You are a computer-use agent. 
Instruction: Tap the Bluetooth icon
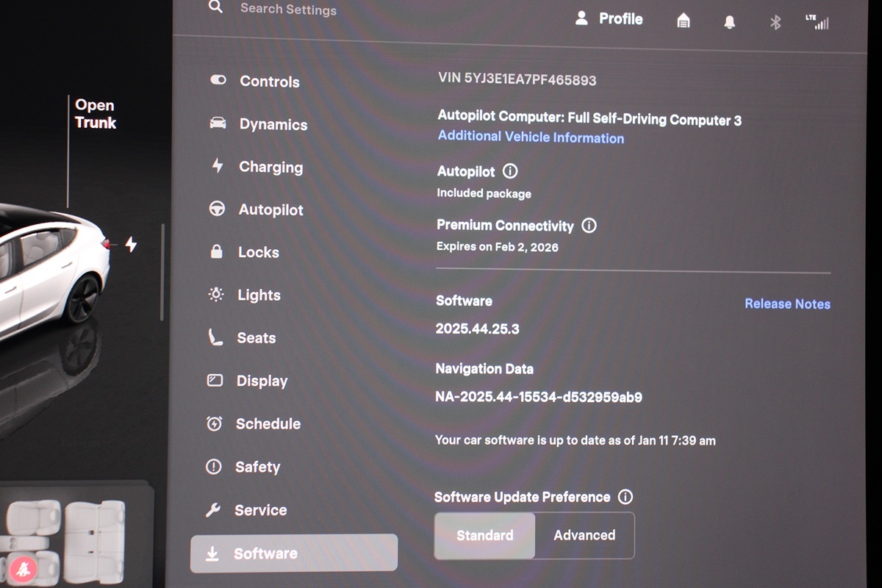tap(775, 22)
